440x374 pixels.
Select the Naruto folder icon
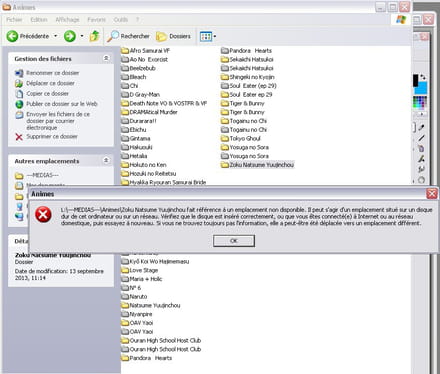125,297
